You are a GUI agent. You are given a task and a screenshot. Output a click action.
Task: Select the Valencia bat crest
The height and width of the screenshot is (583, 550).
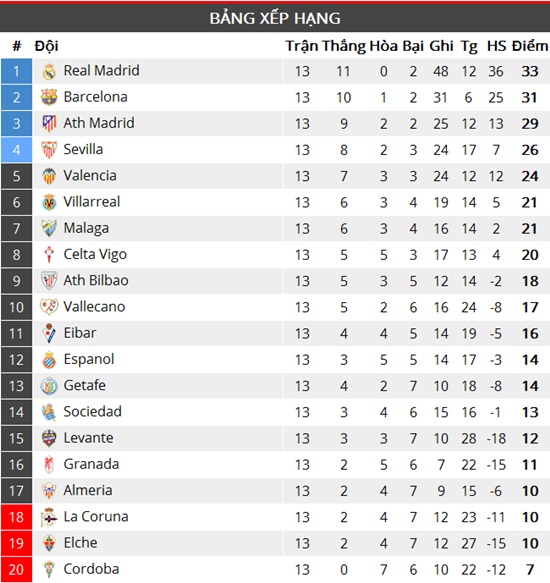49,176
